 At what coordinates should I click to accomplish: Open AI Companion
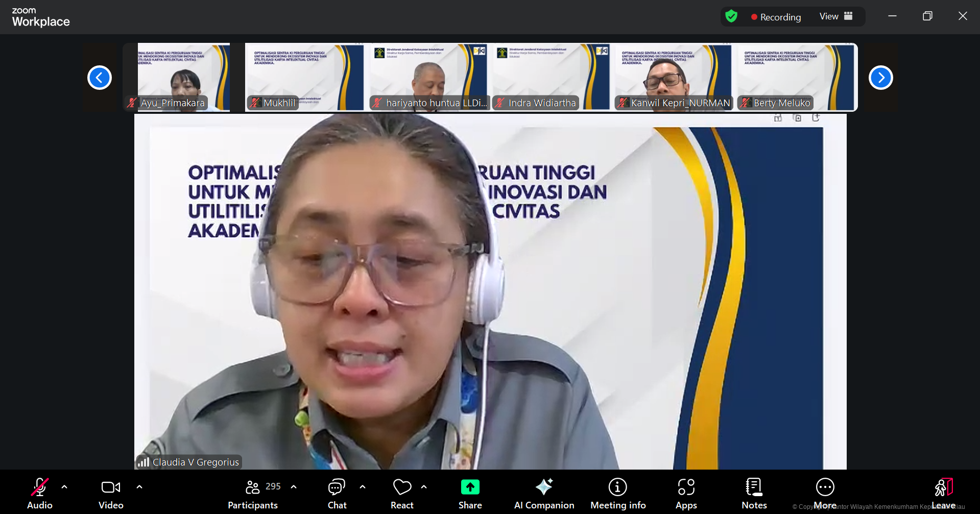[x=544, y=493]
